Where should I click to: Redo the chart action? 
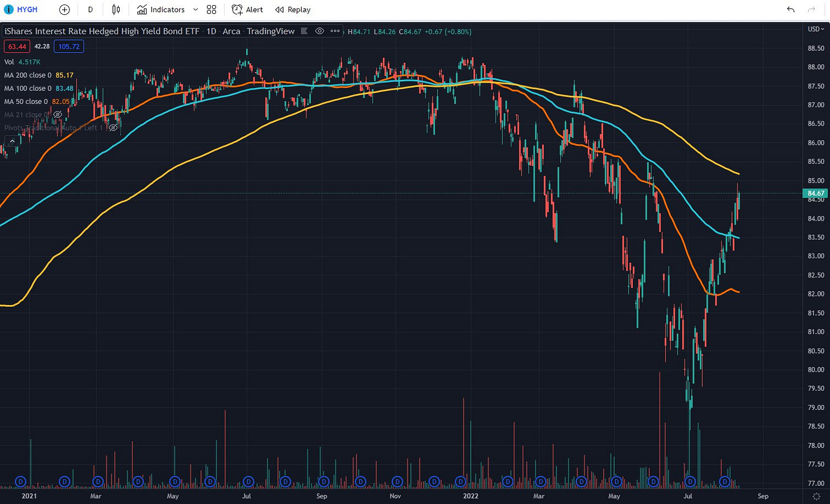(x=811, y=10)
